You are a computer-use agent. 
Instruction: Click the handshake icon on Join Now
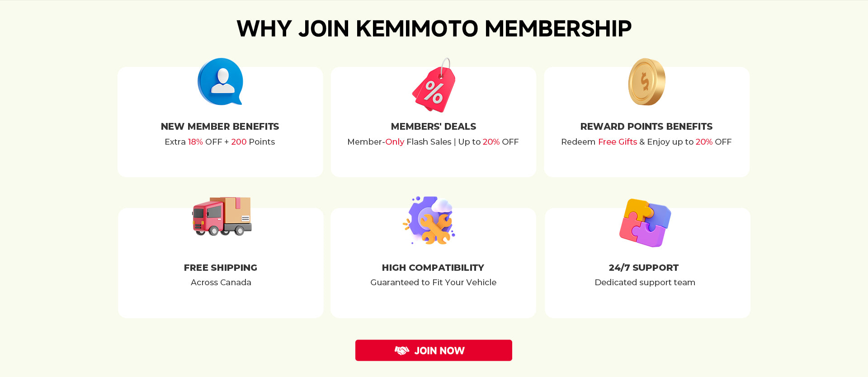[x=402, y=350]
